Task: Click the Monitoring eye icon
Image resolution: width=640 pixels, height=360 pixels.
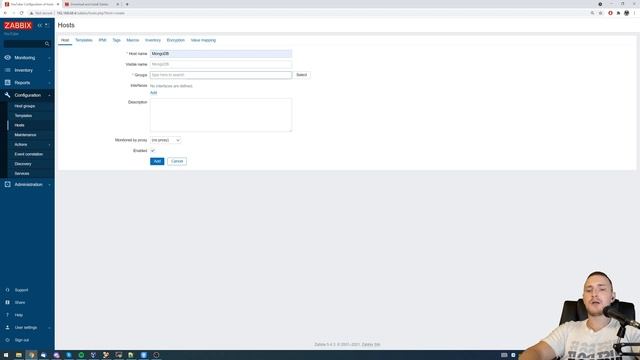Action: pos(7,58)
